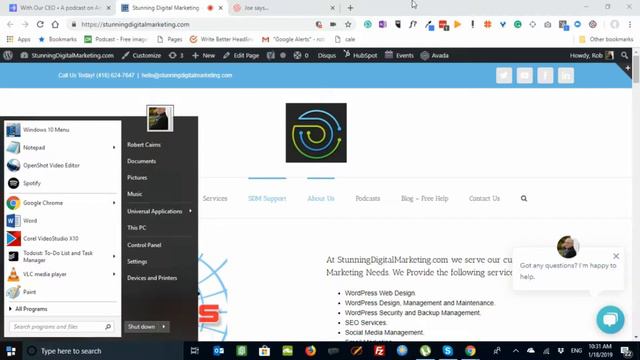Click the Type here to search box

pyautogui.click(x=102, y=351)
